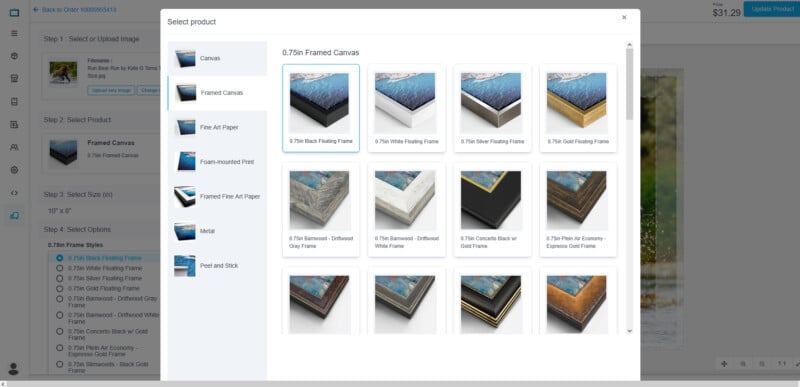This screenshot has width=800, height=387.
Task: Click the zoom-out magnifier below image preview
Action: [x=762, y=364]
